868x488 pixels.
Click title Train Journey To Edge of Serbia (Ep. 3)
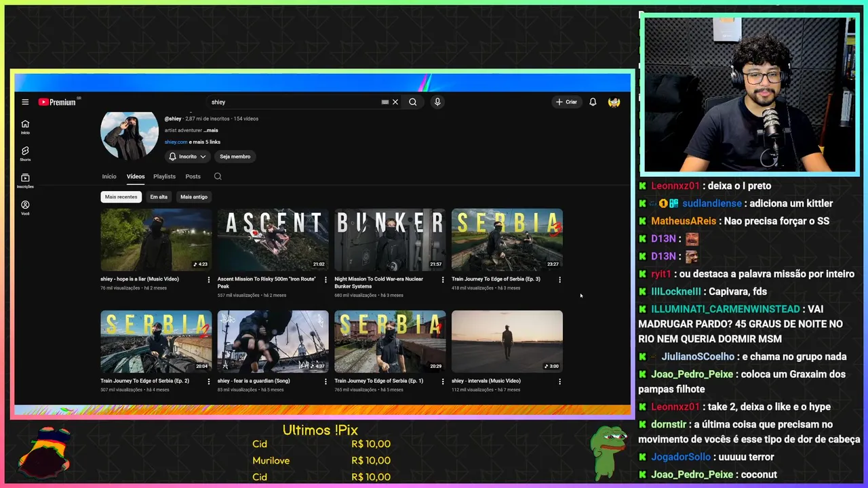click(x=496, y=279)
